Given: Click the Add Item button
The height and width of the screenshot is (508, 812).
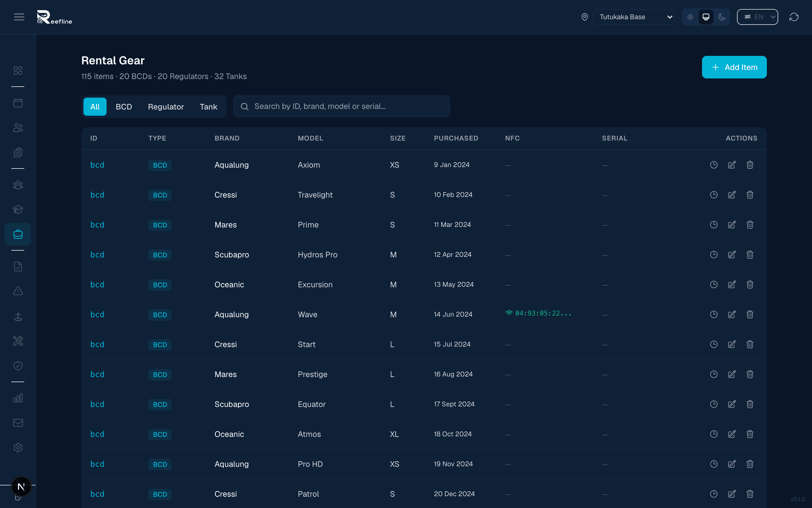Looking at the screenshot, I should 734,67.
